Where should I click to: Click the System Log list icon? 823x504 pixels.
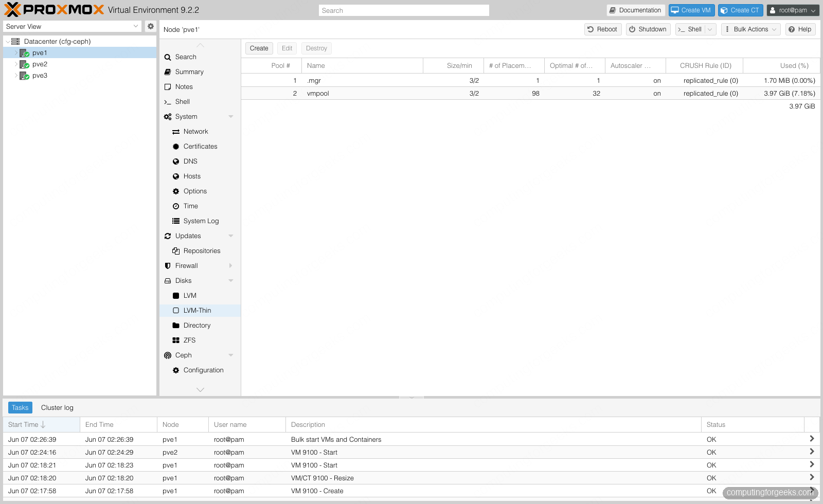point(176,221)
